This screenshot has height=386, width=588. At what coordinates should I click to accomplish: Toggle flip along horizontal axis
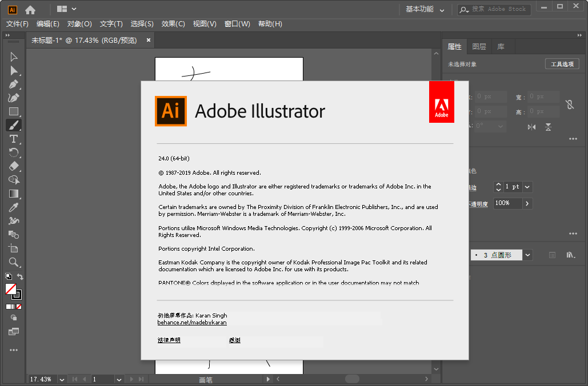(549, 127)
